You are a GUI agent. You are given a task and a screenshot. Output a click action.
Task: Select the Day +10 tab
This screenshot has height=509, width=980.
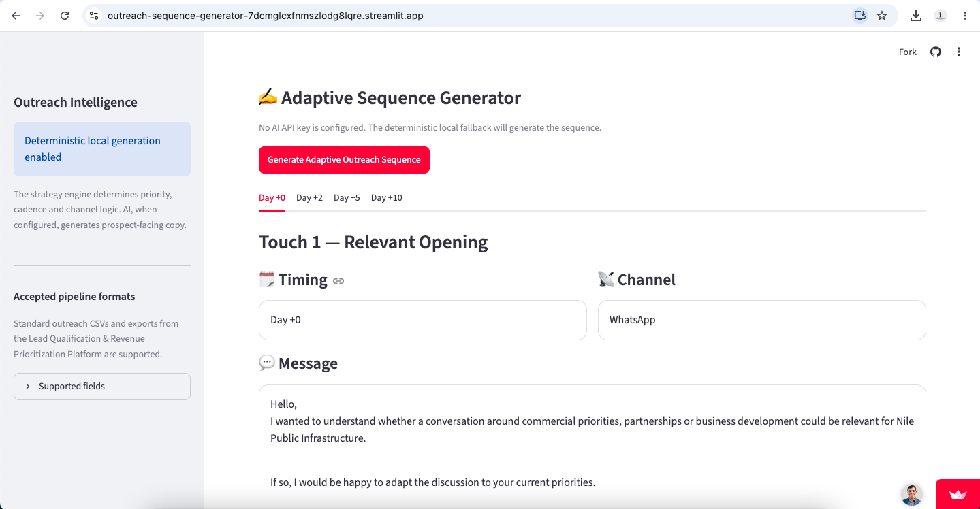pos(387,198)
